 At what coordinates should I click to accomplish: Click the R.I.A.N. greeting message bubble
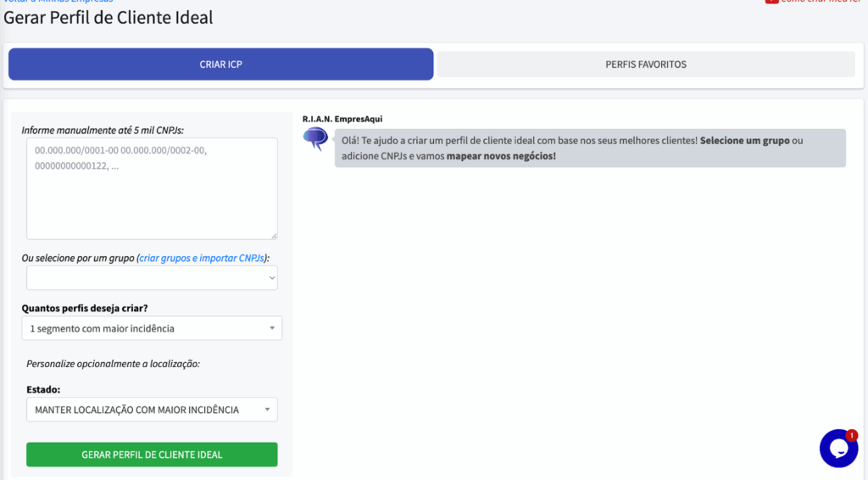tap(589, 148)
